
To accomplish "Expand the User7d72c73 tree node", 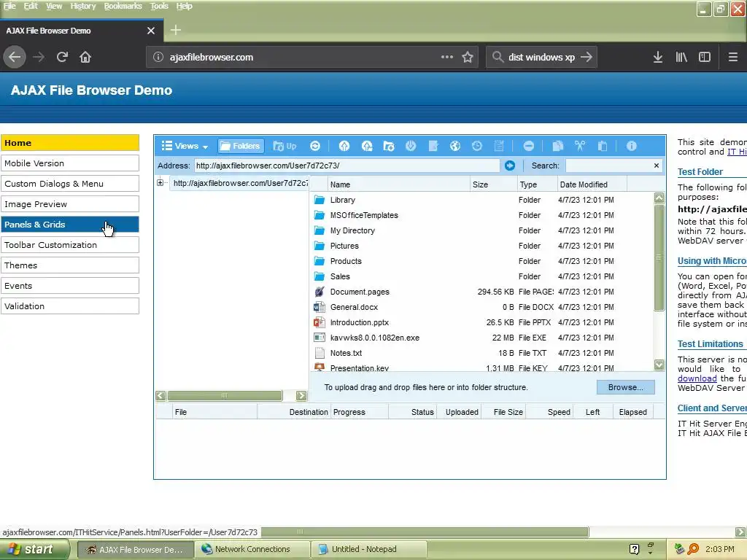I will pyautogui.click(x=160, y=182).
